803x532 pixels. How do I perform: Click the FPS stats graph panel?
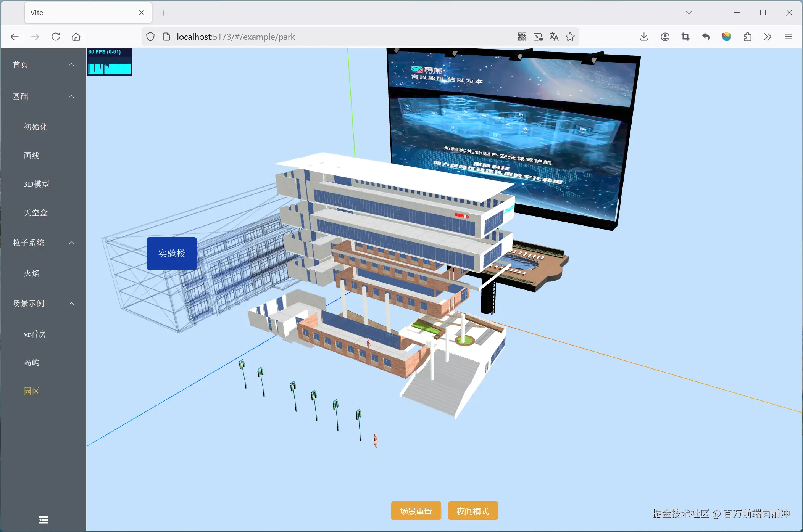click(x=109, y=62)
